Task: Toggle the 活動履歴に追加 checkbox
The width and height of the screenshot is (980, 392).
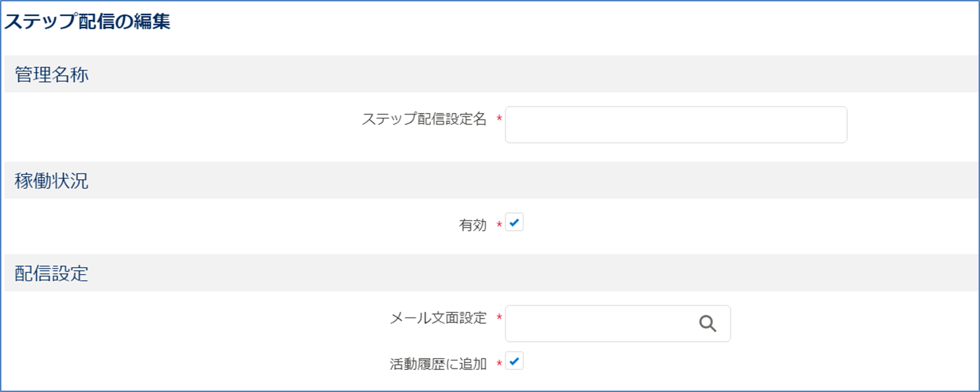Action: pyautogui.click(x=514, y=361)
